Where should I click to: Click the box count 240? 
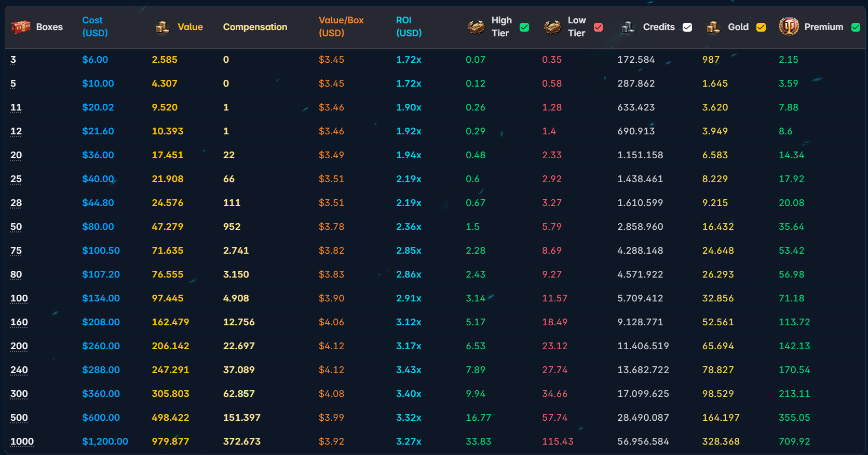click(x=19, y=370)
